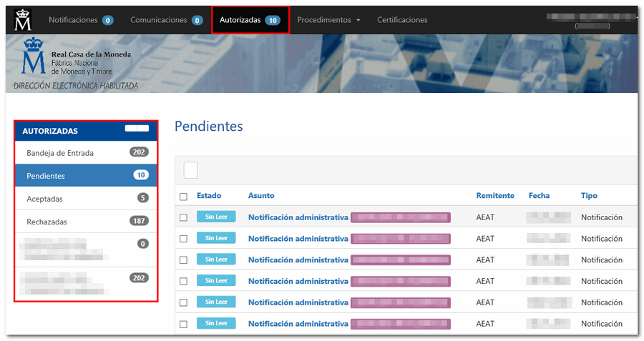Click the Bandeja de Entrada 202 badge
The height and width of the screenshot is (341, 644).
(x=139, y=152)
